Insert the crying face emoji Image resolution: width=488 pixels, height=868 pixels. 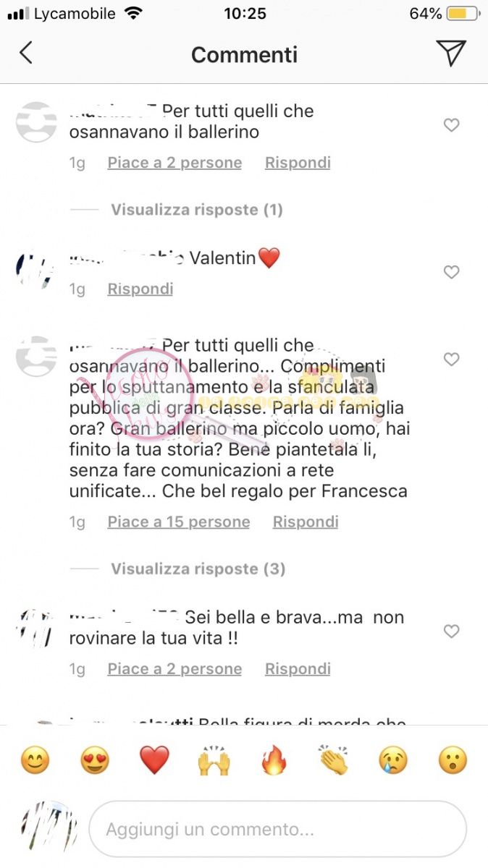click(393, 761)
